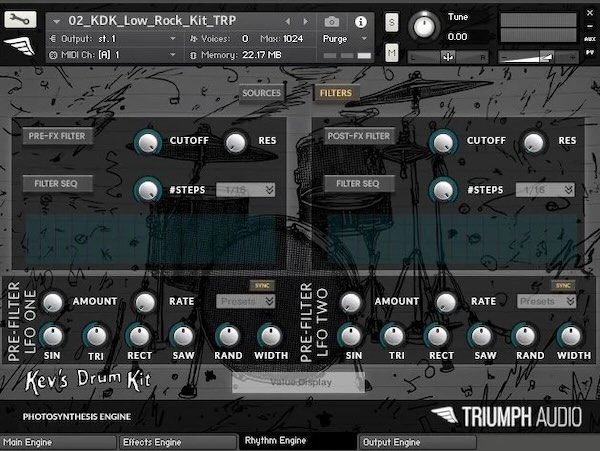This screenshot has width=600, height=451.
Task: Turn the Post-FX filter Cutoff knob
Action: 443,142
